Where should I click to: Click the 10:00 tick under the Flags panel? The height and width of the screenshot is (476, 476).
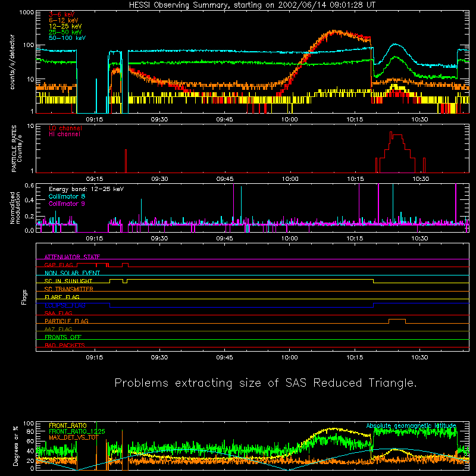pyautogui.click(x=290, y=358)
